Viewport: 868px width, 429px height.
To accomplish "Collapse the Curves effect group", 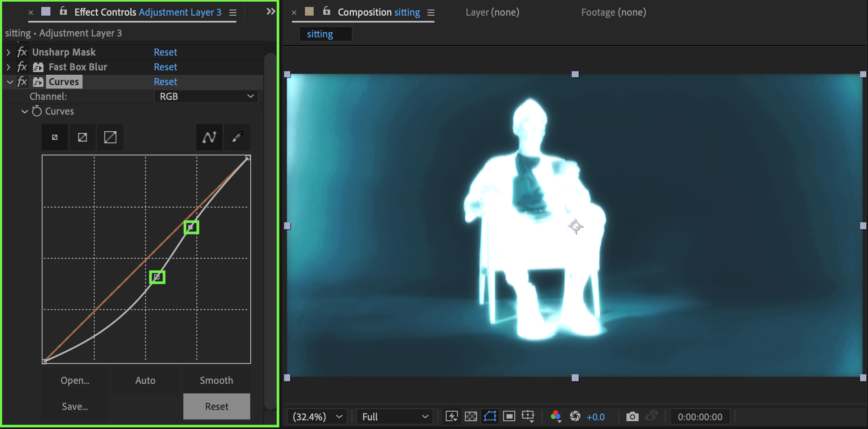I will [x=10, y=82].
